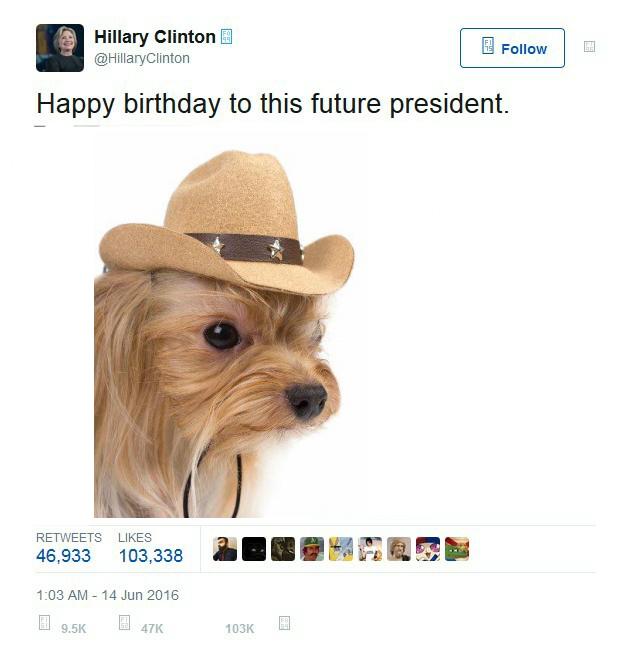The image size is (633, 666).
Task: Click the verified badge next to Hillary Clinton
Action: click(x=226, y=37)
